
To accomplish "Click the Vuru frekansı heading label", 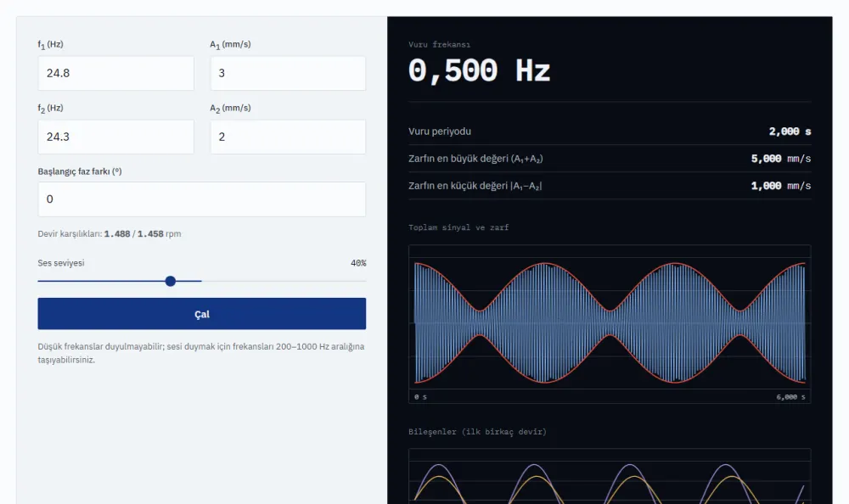I will [439, 44].
